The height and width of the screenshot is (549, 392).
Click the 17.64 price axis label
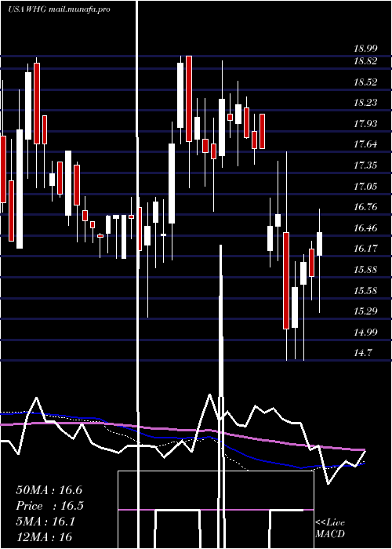[366, 144]
